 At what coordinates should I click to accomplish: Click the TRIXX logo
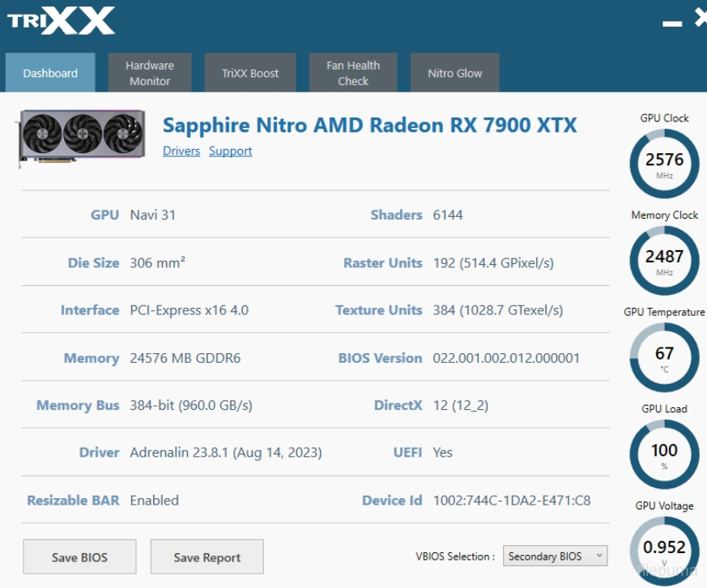coord(62,21)
